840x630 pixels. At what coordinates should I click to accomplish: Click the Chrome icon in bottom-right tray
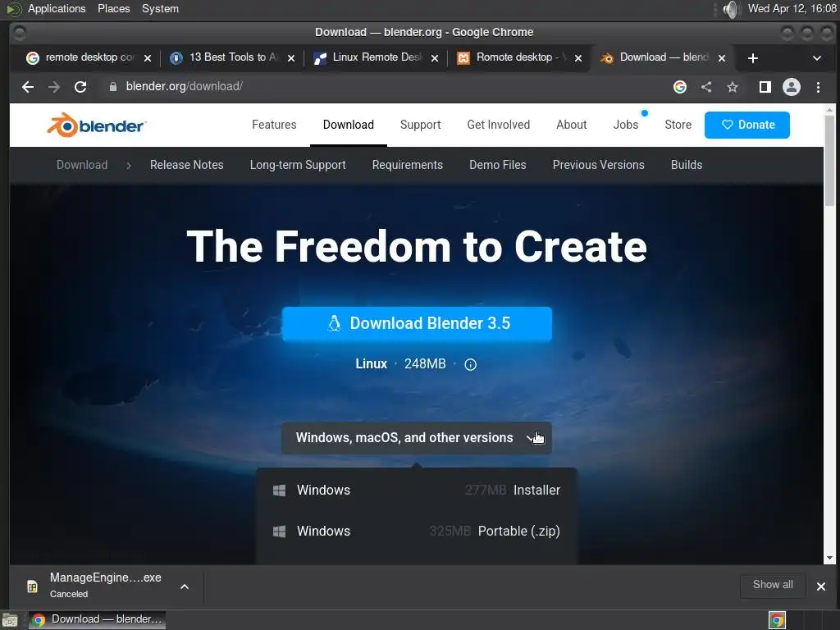[777, 620]
